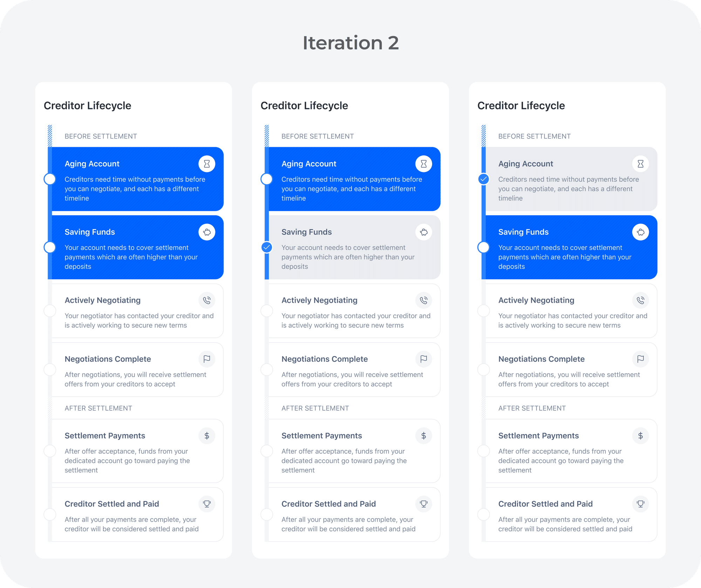Click the left panel's Negotiations Complete title
Viewport: 701px width, 588px height.
108,359
